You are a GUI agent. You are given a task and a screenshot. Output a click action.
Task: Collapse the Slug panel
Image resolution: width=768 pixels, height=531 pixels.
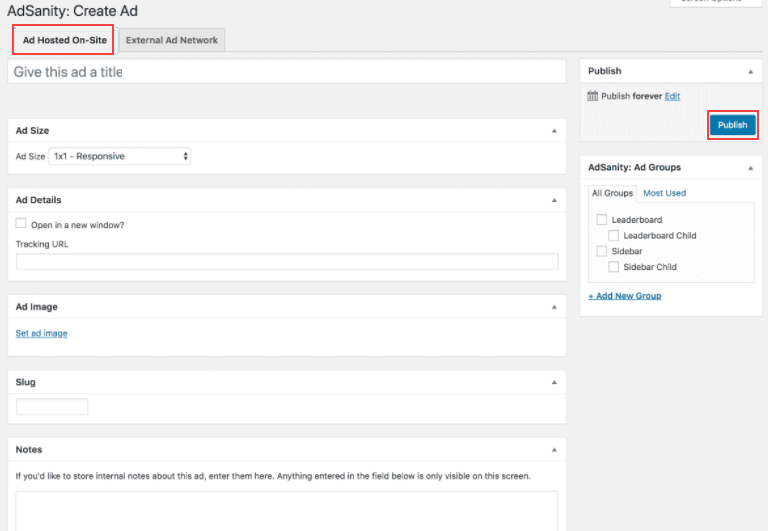tap(554, 383)
